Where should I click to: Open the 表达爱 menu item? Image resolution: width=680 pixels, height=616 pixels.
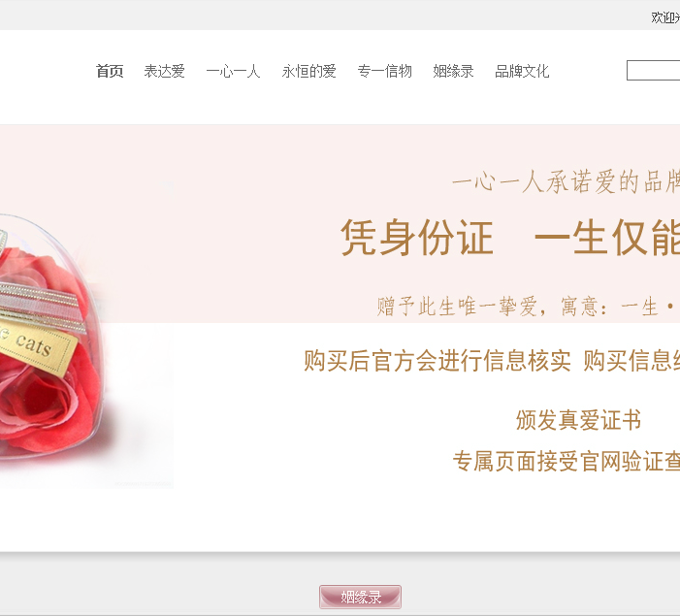click(x=164, y=71)
